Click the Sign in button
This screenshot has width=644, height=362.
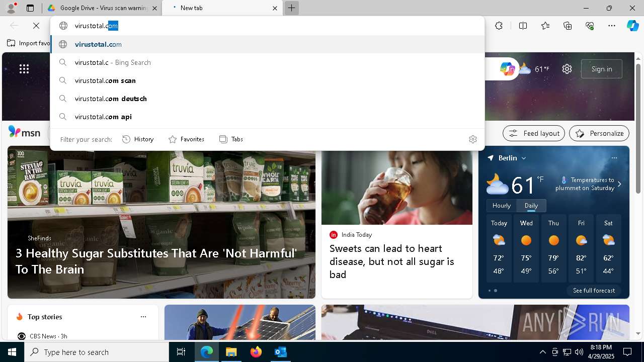(x=602, y=69)
